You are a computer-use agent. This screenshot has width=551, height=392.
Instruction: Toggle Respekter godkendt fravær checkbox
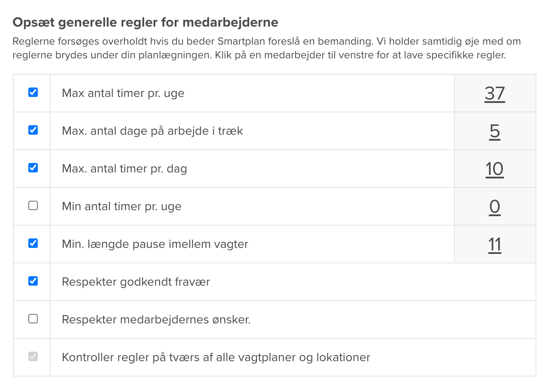[33, 281]
